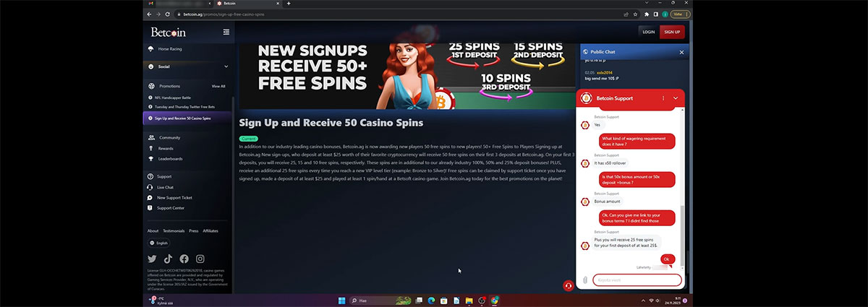The height and width of the screenshot is (307, 868).
Task: Click the New Signups free spins banner
Action: (407, 77)
